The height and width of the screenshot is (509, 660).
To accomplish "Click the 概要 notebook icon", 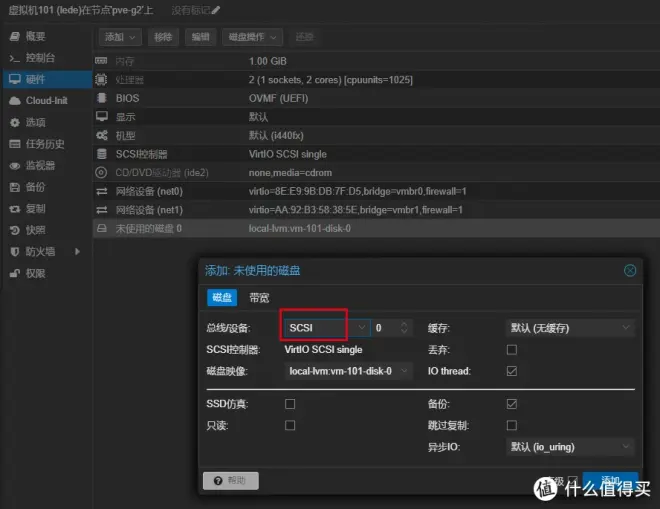I will (15, 37).
